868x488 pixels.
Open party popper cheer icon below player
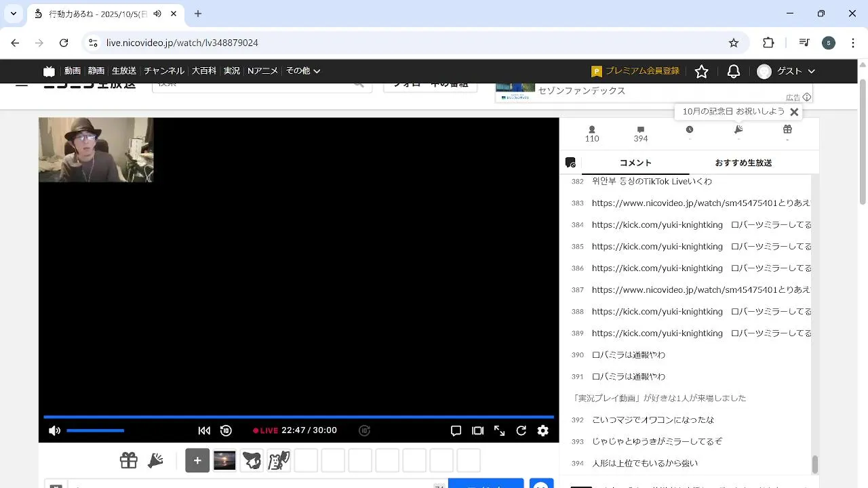click(156, 461)
